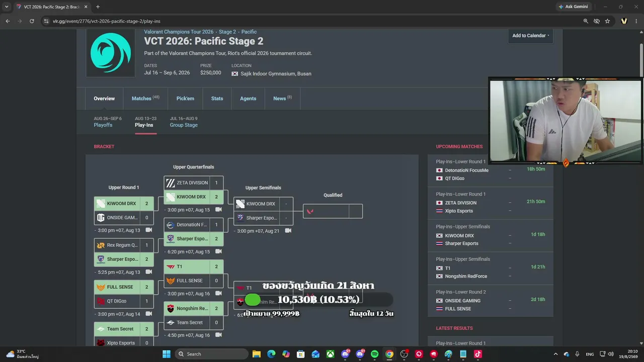Click the weather widget showing 33°C
644x362 pixels.
[23, 354]
